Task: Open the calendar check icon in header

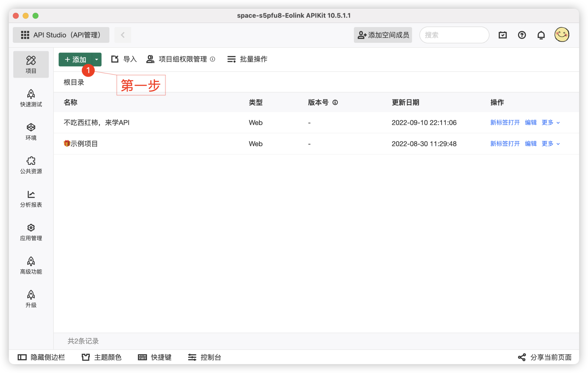Action: (x=503, y=35)
